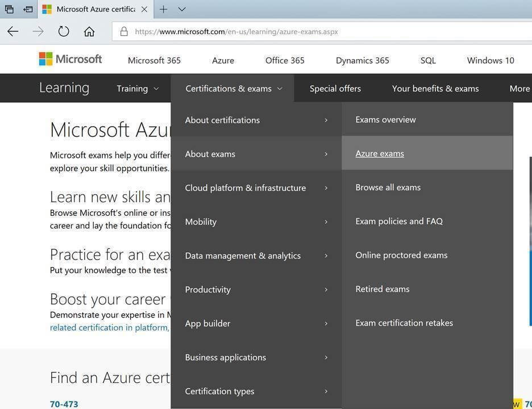Viewport: 532px width, 409px height.
Task: Click the browser back arrow
Action: [13, 32]
